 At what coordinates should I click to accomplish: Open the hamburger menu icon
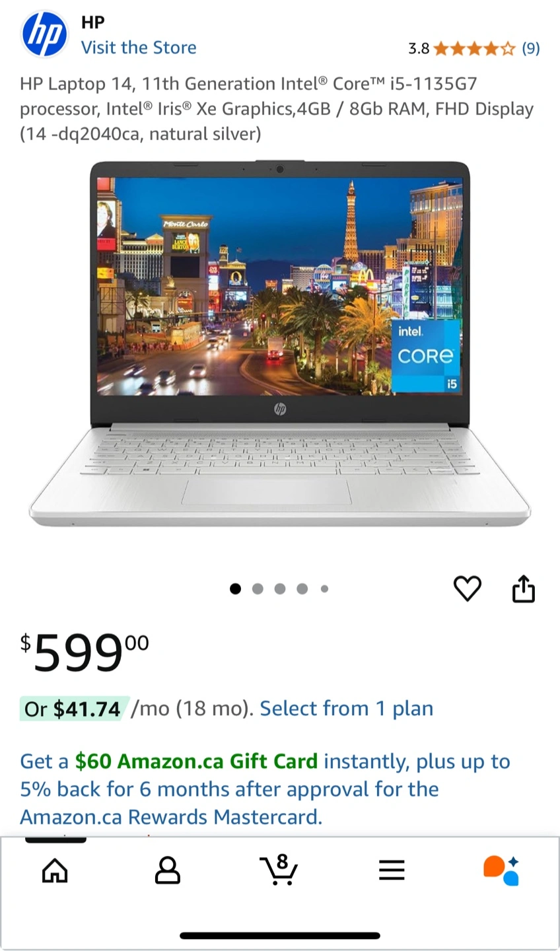pos(391,870)
